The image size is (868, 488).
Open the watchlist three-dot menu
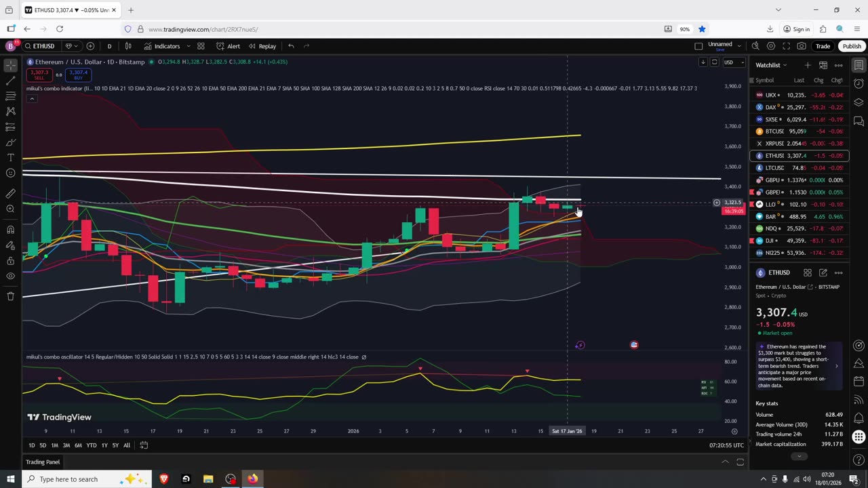pyautogui.click(x=838, y=65)
